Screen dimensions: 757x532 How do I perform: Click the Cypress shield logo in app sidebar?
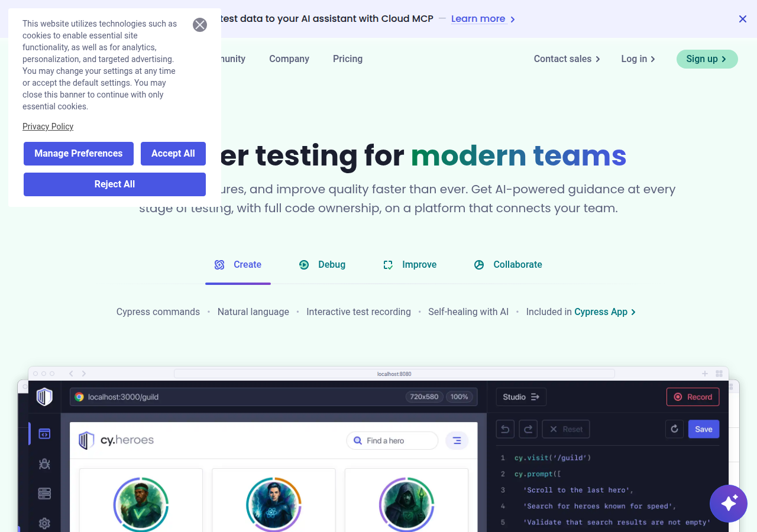pos(44,397)
